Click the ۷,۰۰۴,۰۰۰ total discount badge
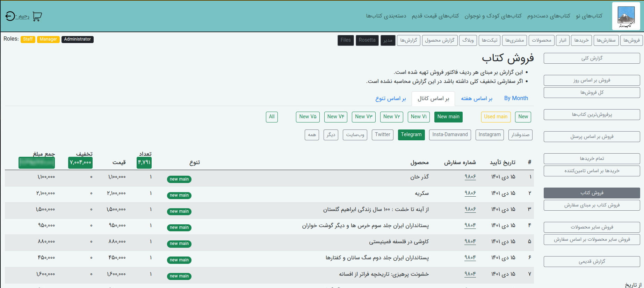Image resolution: width=644 pixels, height=288 pixels. tap(80, 163)
